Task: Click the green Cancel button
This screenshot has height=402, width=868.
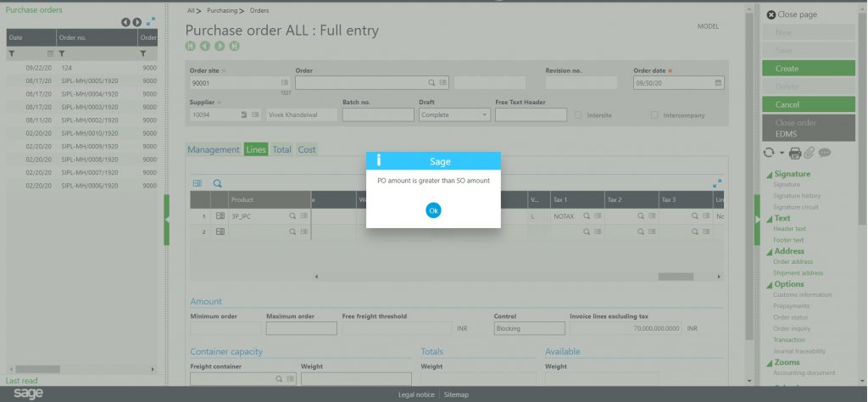Action: coord(808,104)
